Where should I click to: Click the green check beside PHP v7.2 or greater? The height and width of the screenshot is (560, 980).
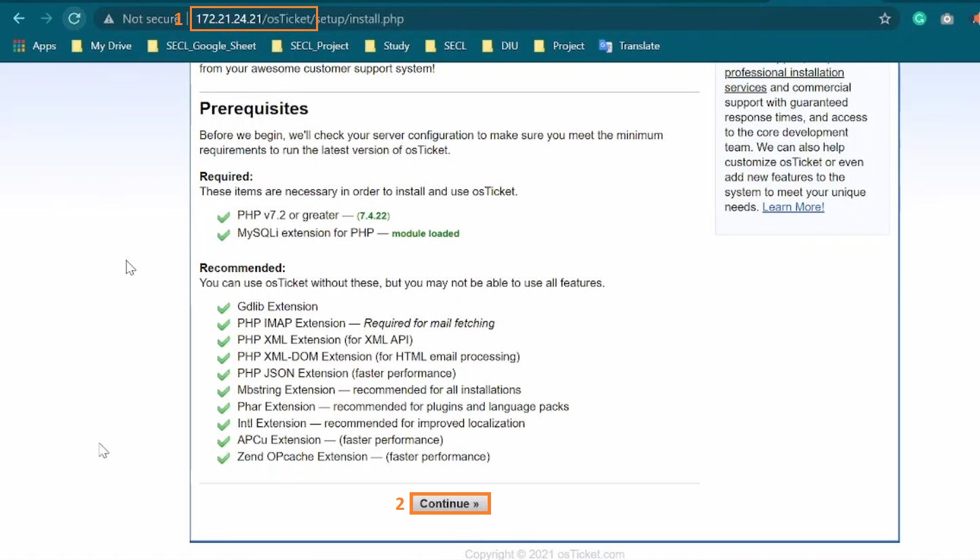[x=223, y=217]
